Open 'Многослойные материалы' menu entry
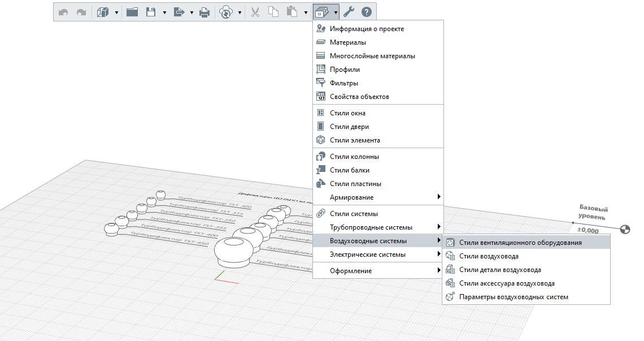The height and width of the screenshot is (341, 644). 378,56
